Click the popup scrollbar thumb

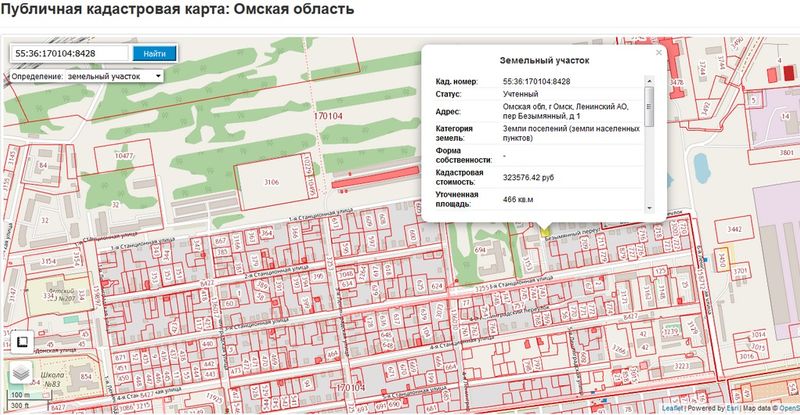(649, 105)
